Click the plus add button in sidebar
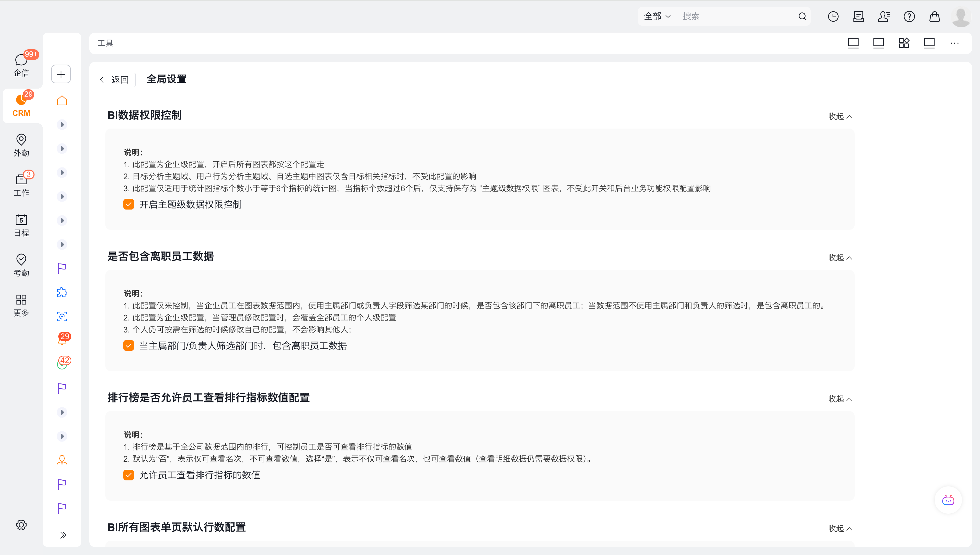Viewport: 980px width, 555px height. tap(61, 74)
